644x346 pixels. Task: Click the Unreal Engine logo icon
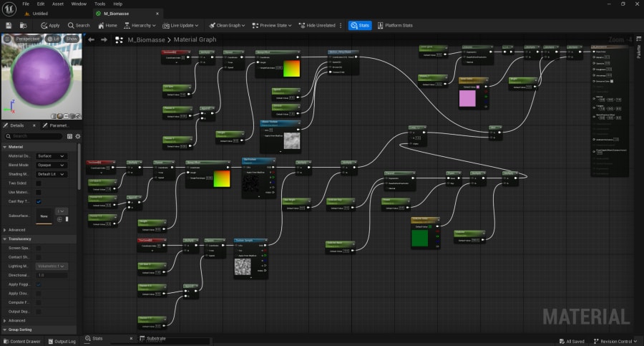pyautogui.click(x=9, y=9)
